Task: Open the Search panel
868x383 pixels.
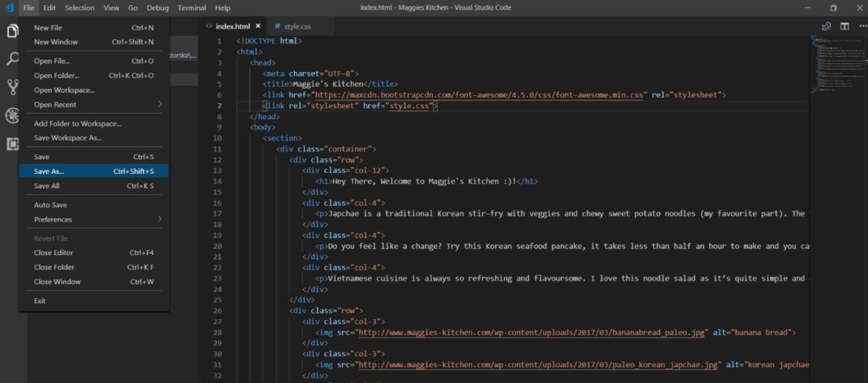Action: point(13,58)
